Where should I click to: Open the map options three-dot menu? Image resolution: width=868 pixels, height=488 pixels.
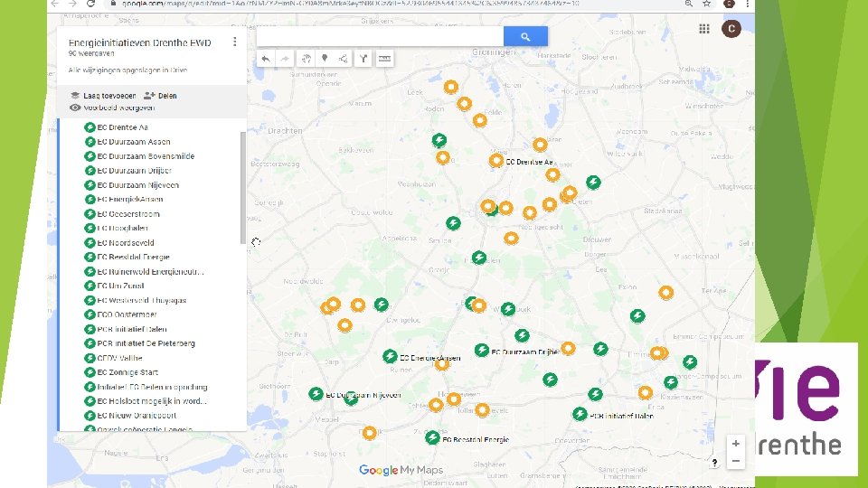click(235, 42)
